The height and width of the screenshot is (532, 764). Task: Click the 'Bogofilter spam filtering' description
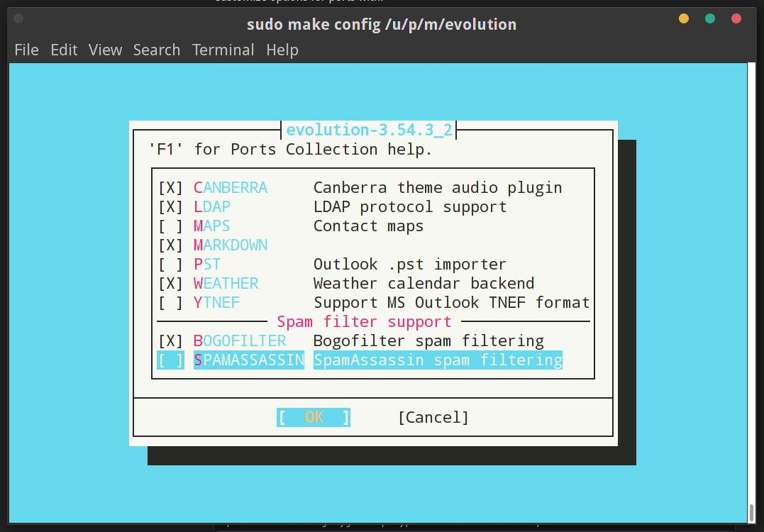click(428, 340)
